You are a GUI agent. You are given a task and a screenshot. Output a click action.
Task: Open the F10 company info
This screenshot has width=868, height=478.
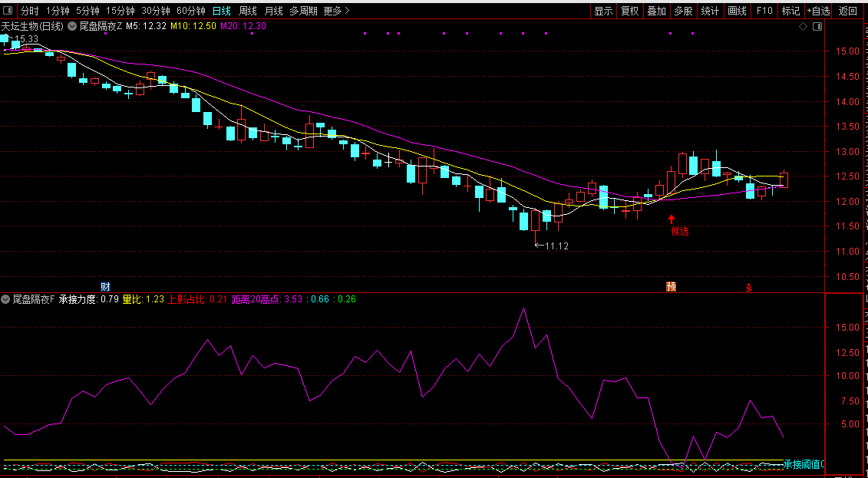[764, 11]
